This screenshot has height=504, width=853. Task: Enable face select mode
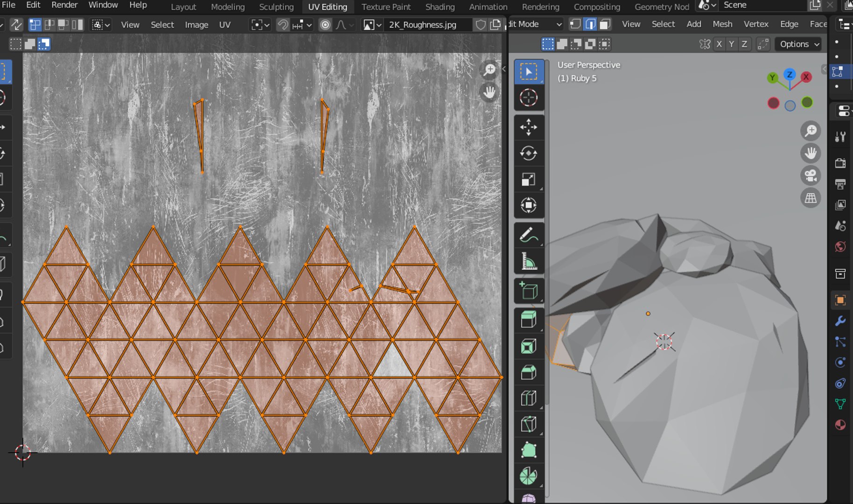click(605, 24)
